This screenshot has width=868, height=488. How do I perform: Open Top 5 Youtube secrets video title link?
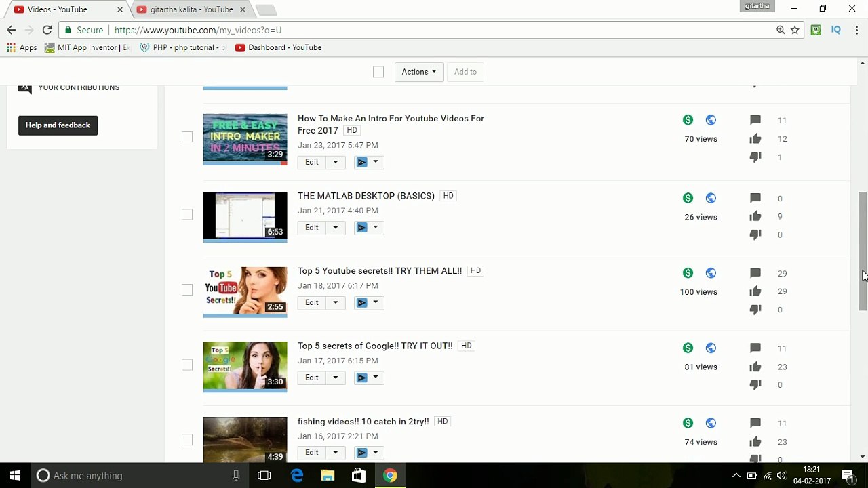380,270
